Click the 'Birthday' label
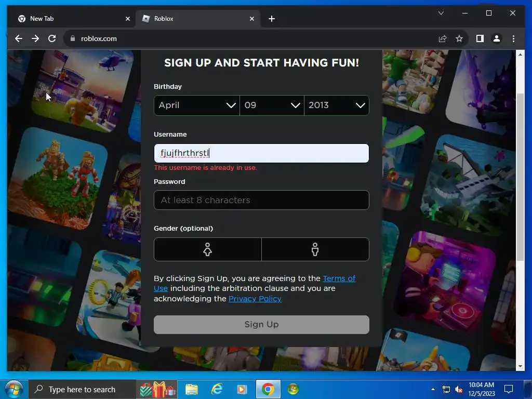The width and height of the screenshot is (532, 399). [168, 87]
